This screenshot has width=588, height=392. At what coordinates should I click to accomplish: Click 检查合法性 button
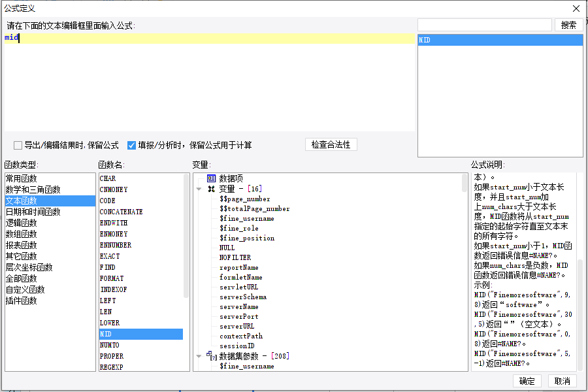point(331,145)
